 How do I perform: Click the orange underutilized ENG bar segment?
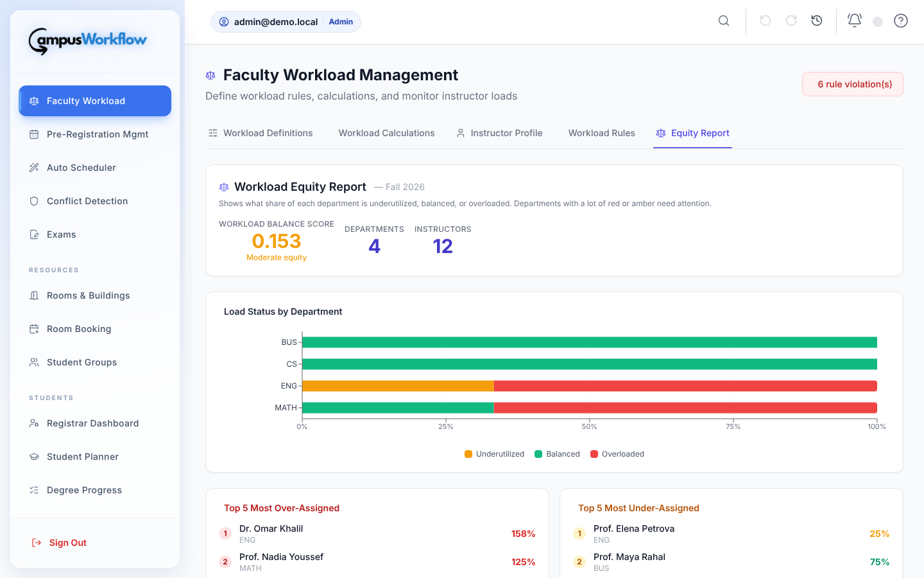pyautogui.click(x=398, y=386)
